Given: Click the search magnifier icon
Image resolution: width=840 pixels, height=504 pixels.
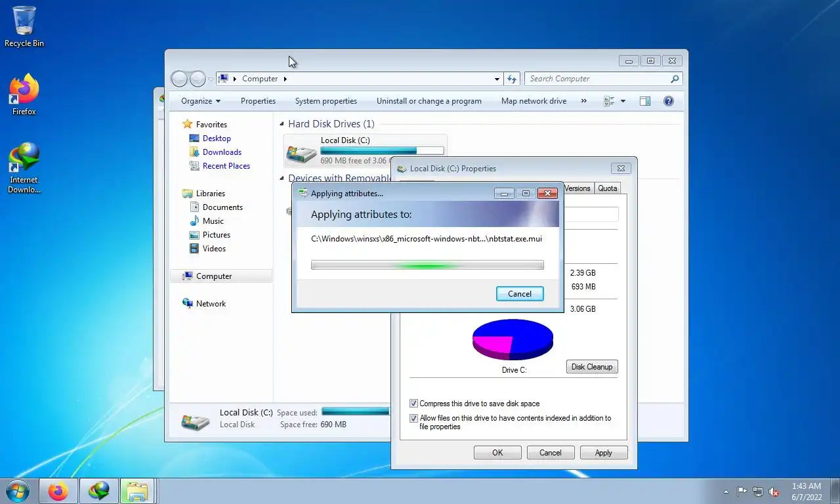Looking at the screenshot, I should click(x=675, y=79).
